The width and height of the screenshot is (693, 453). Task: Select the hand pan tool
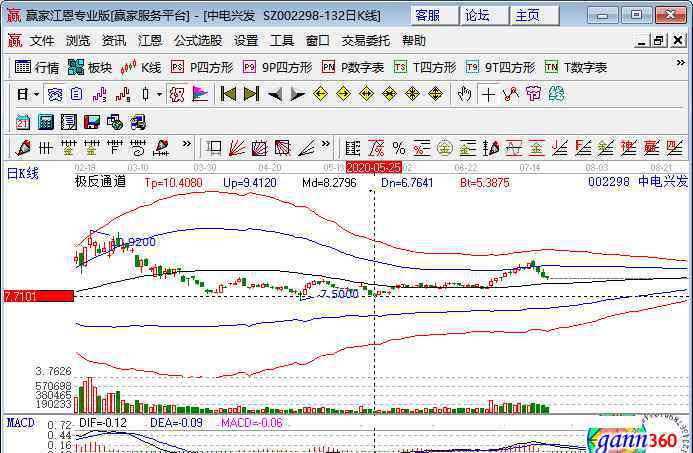[x=465, y=94]
